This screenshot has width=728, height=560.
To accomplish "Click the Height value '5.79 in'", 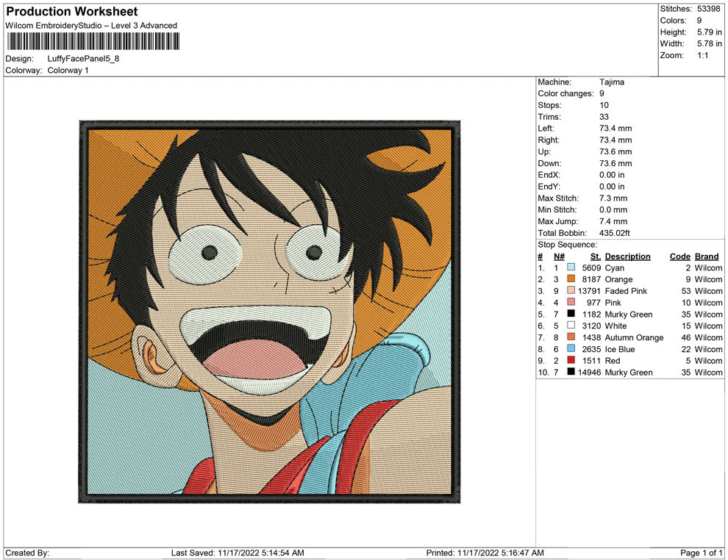I will 709,32.
